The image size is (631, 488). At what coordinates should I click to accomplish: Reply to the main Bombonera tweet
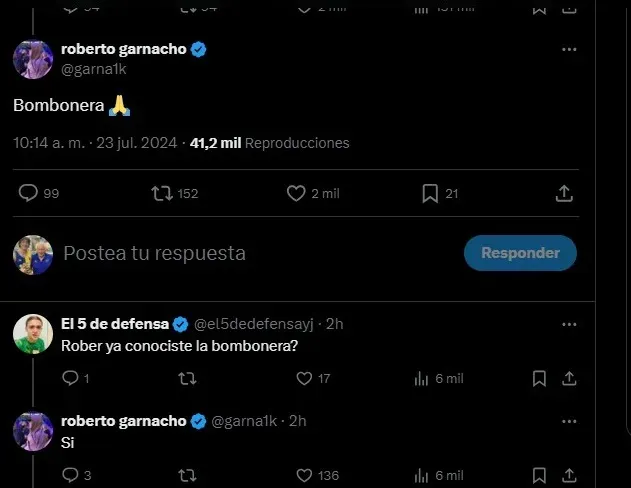click(x=29, y=193)
